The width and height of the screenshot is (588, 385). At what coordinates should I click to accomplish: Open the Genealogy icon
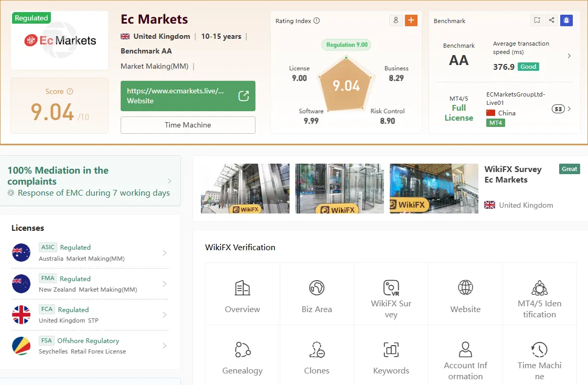tap(243, 349)
